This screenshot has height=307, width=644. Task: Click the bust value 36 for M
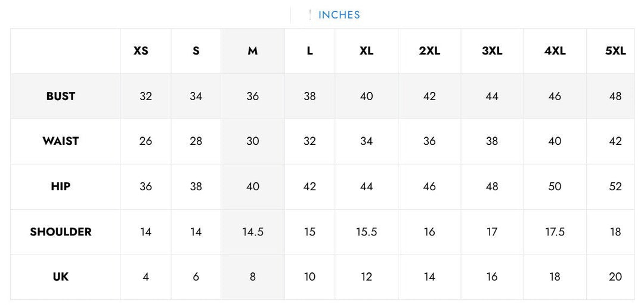pyautogui.click(x=253, y=97)
